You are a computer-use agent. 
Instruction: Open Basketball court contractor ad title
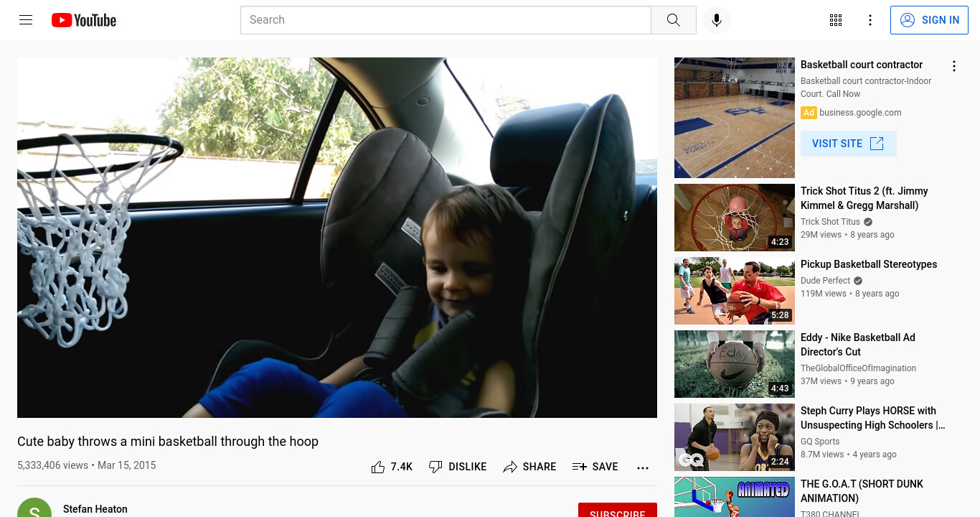(x=862, y=65)
